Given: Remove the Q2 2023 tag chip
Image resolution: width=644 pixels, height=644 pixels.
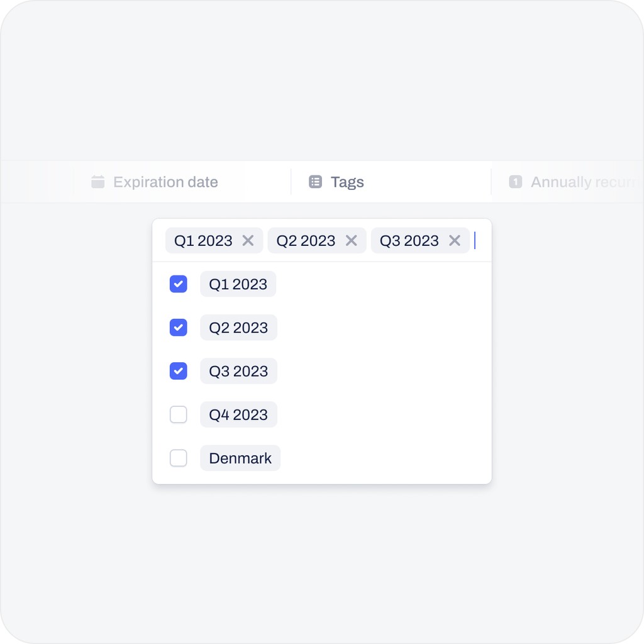Looking at the screenshot, I should click(352, 240).
